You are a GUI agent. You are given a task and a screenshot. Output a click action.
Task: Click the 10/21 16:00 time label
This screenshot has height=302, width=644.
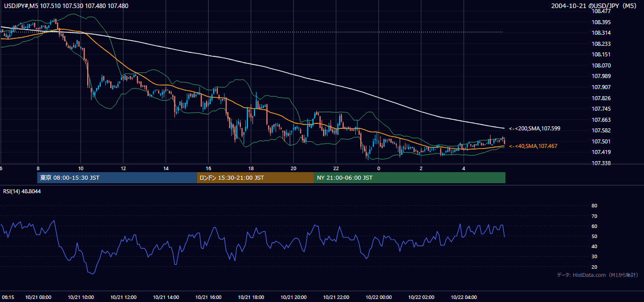(208, 297)
